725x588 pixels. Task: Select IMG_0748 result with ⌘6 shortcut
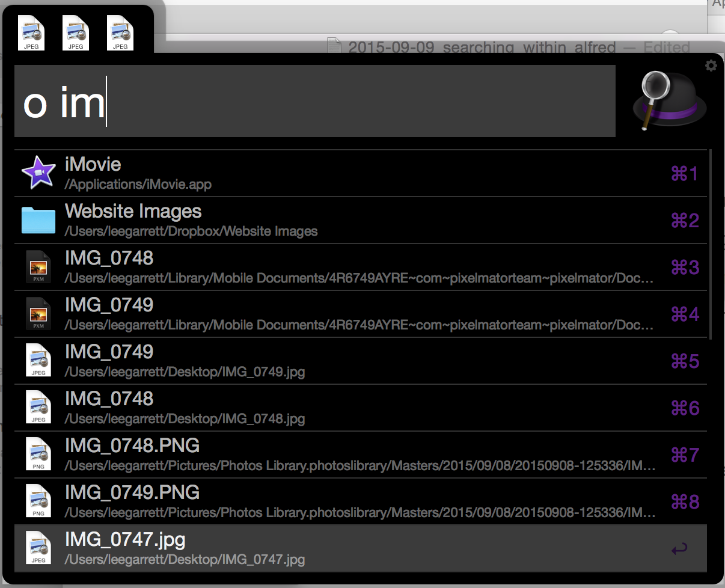(361, 408)
